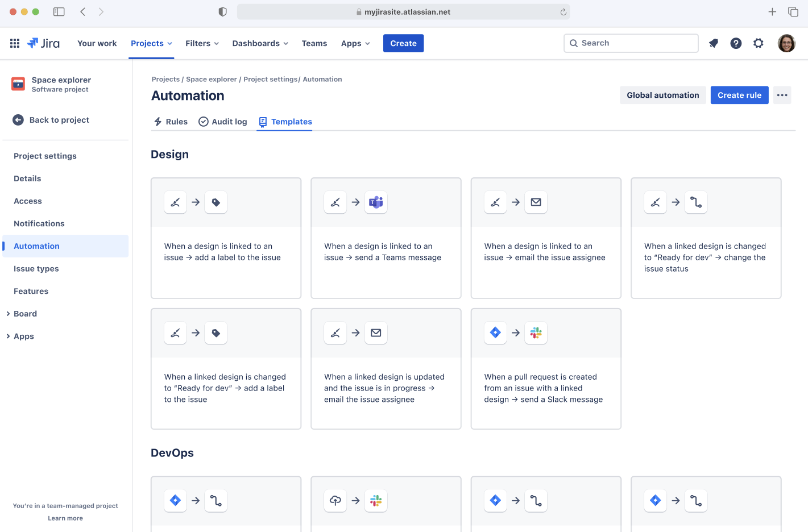Click the branch icon on change issue status card
The height and width of the screenshot is (532, 808).
pyautogui.click(x=696, y=202)
